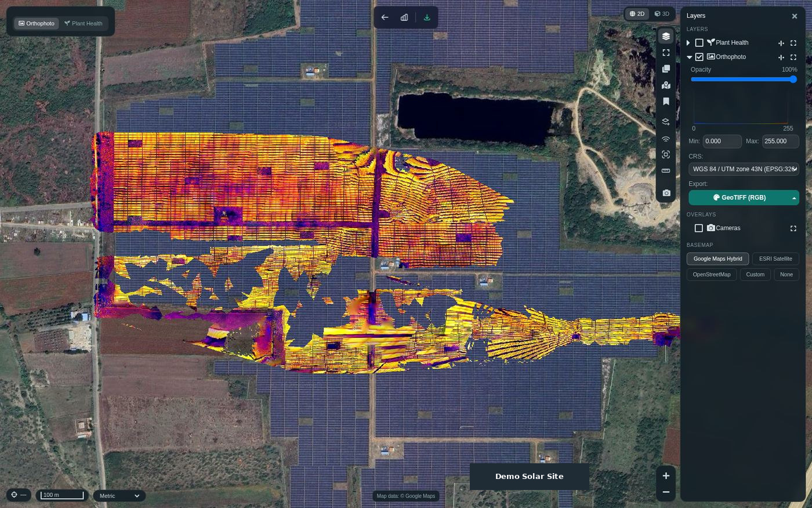Switch to 3D view mode
This screenshot has width=812, height=508.
coord(662,14)
